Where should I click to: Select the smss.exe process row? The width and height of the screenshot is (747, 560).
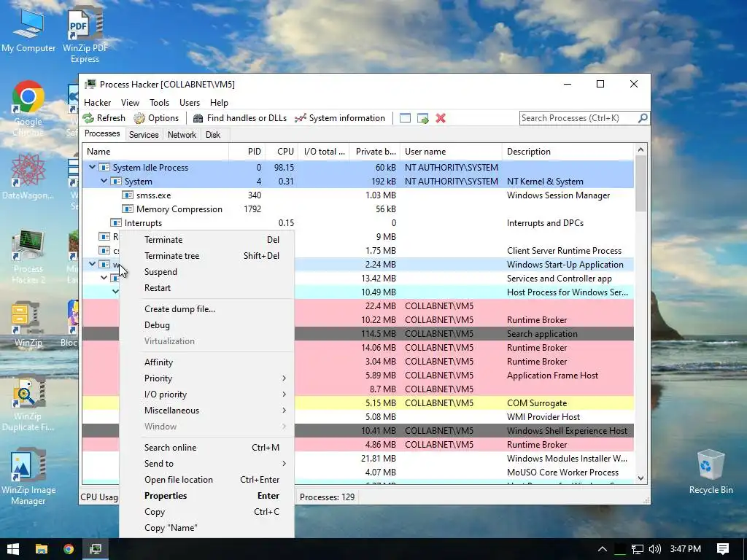(357, 195)
